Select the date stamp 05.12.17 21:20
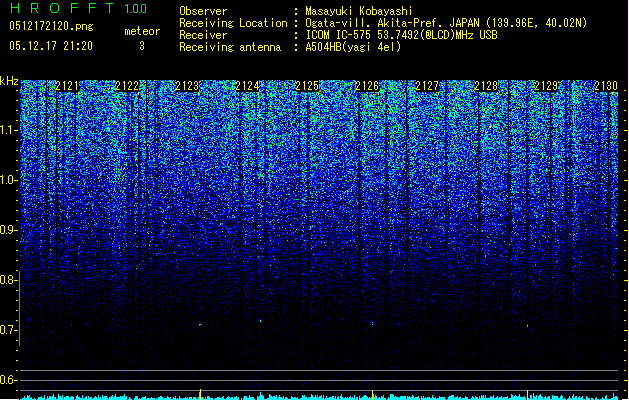The width and height of the screenshot is (629, 400). point(51,46)
